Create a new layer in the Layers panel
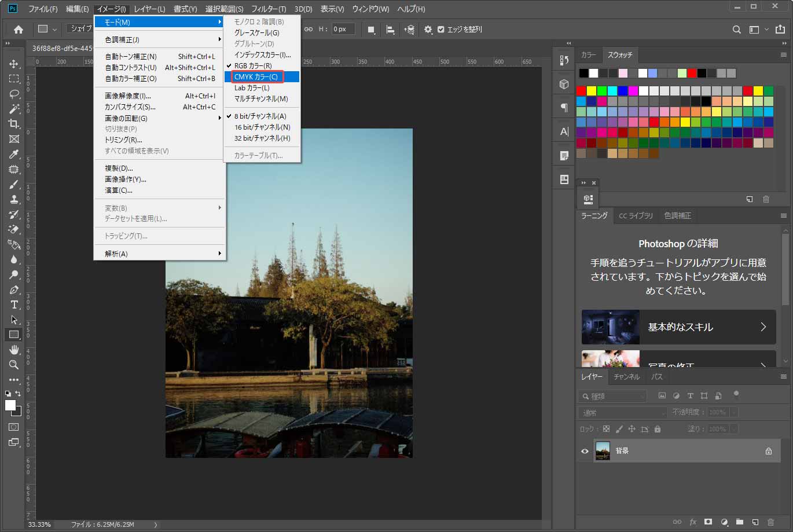This screenshot has width=793, height=532. pos(754,522)
